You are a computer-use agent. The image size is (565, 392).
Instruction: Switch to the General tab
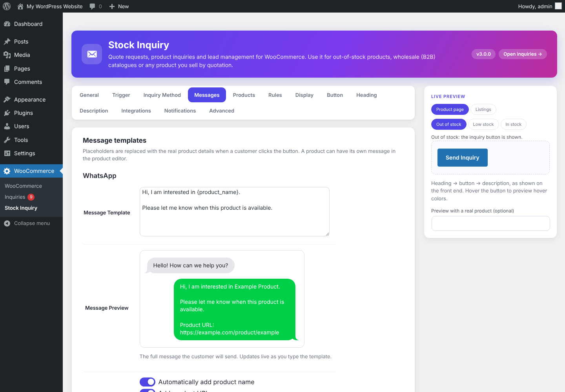(89, 95)
